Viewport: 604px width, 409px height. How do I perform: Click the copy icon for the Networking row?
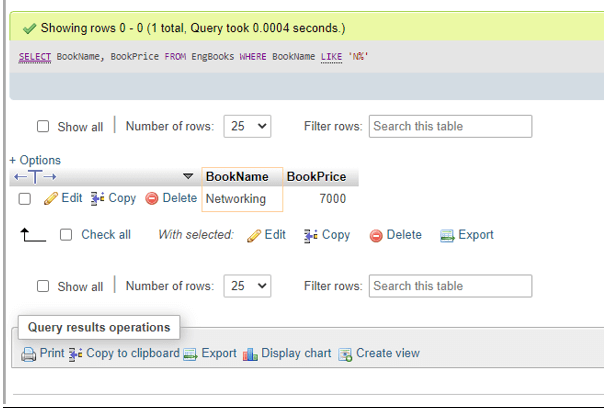pyautogui.click(x=97, y=199)
